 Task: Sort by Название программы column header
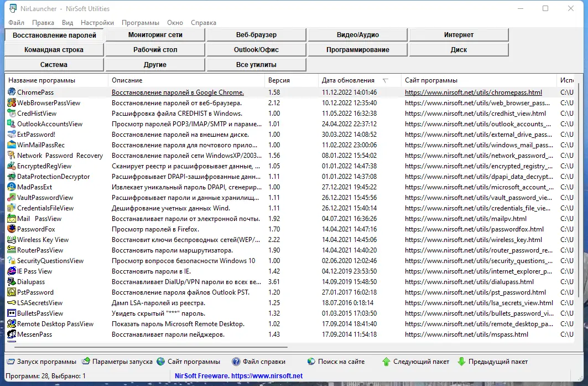(x=56, y=80)
